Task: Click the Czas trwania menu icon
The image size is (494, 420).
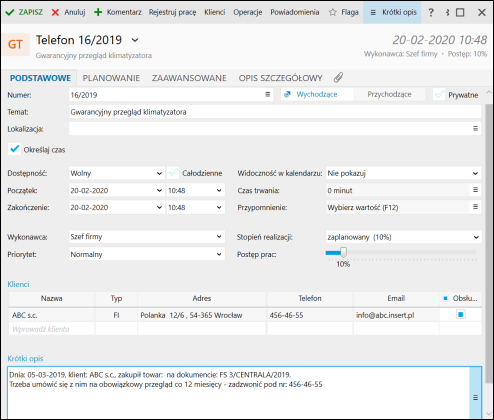Action: [475, 190]
